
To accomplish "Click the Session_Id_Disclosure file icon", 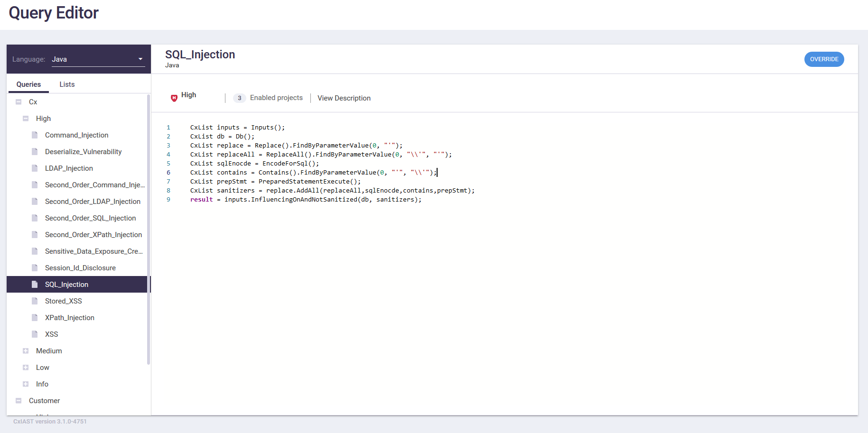I will (x=35, y=268).
